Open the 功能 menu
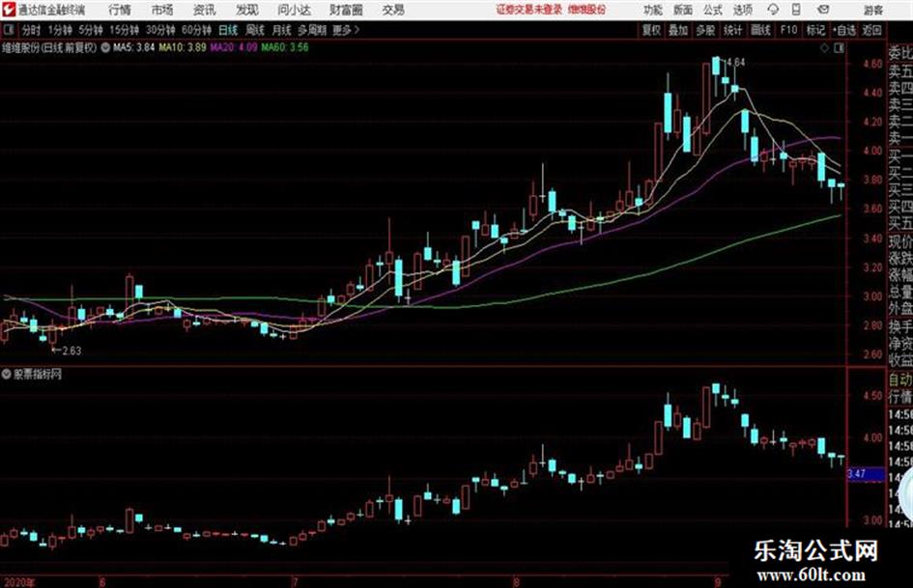913x588 pixels. pos(653,10)
